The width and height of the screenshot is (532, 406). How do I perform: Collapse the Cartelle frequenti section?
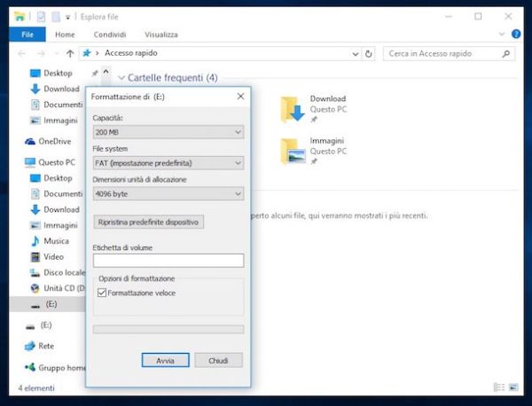(x=121, y=78)
